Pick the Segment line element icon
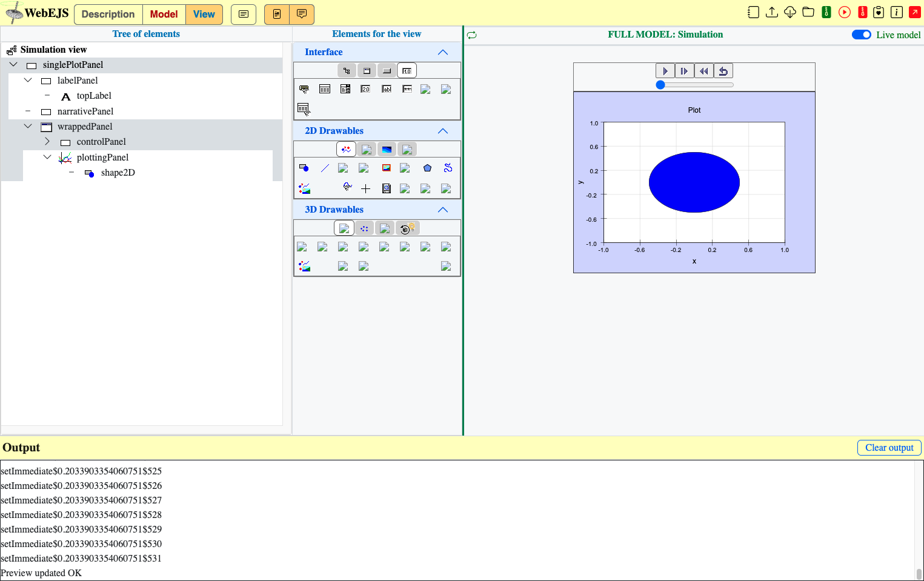Image resolution: width=924 pixels, height=581 pixels. [x=325, y=168]
